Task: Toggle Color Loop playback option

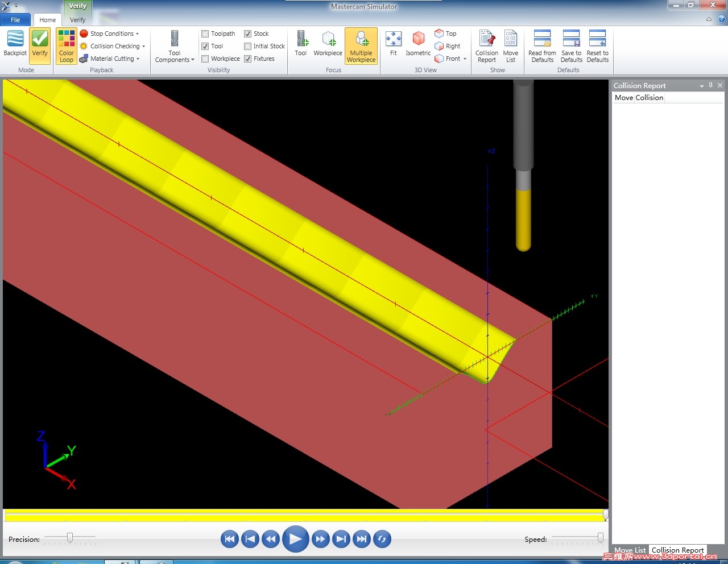Action: coord(67,46)
